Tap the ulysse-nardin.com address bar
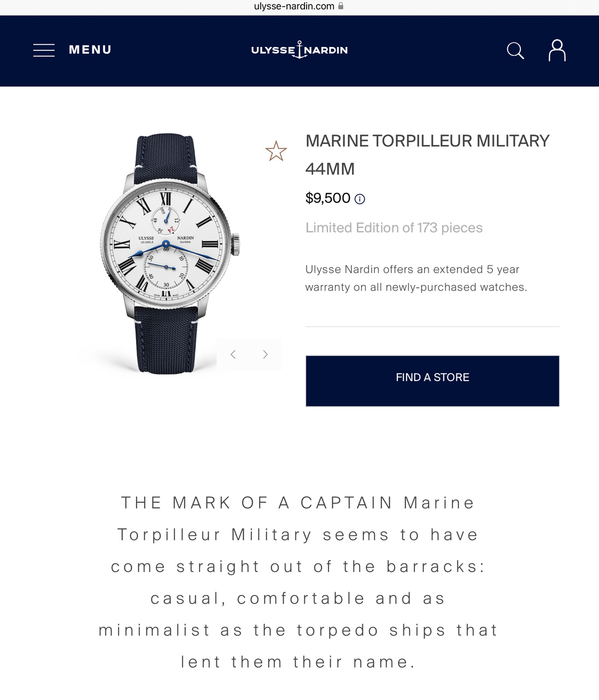Screen dimensions: 599x700 (294, 7)
